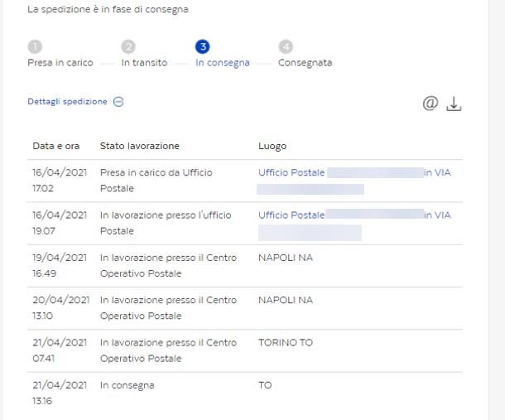Viewport: 505px width, 420px height.
Task: Click date 20/04/2021 13.10
Action: click(61, 308)
